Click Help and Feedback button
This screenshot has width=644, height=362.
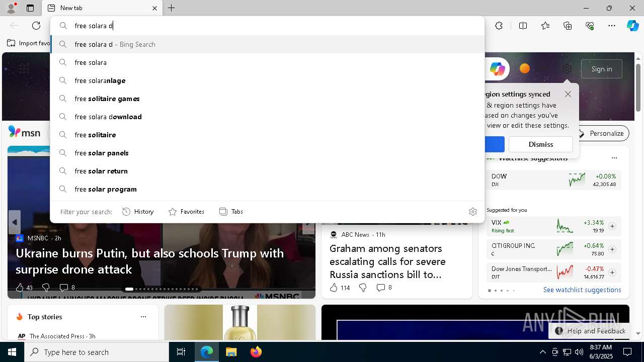[x=590, y=331]
